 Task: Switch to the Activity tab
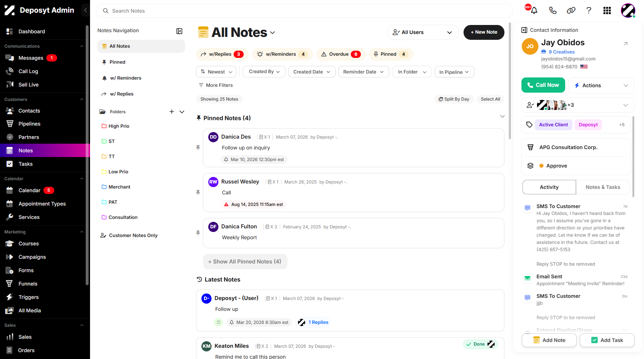549,187
